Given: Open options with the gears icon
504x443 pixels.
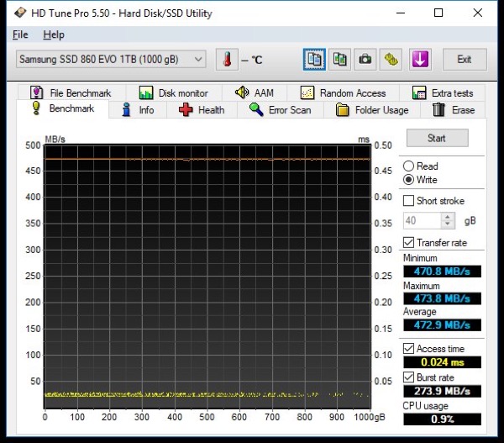Looking at the screenshot, I should point(391,60).
